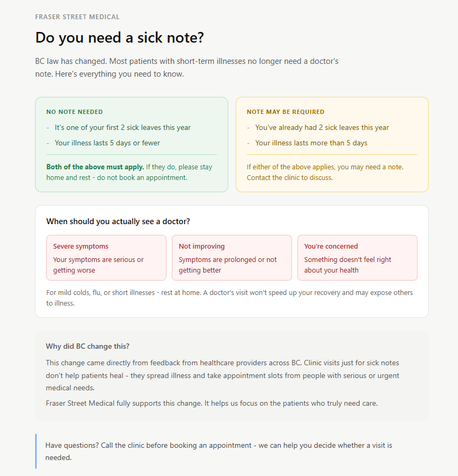Screen dimensions: 458x476
Task: Click the "Do you need a sick note?" heading
Action: pyautogui.click(x=120, y=38)
